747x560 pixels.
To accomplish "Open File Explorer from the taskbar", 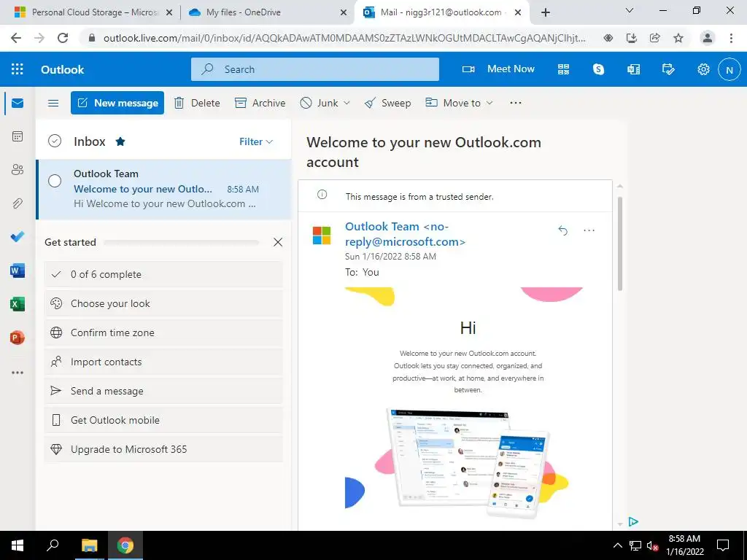I will click(89, 545).
